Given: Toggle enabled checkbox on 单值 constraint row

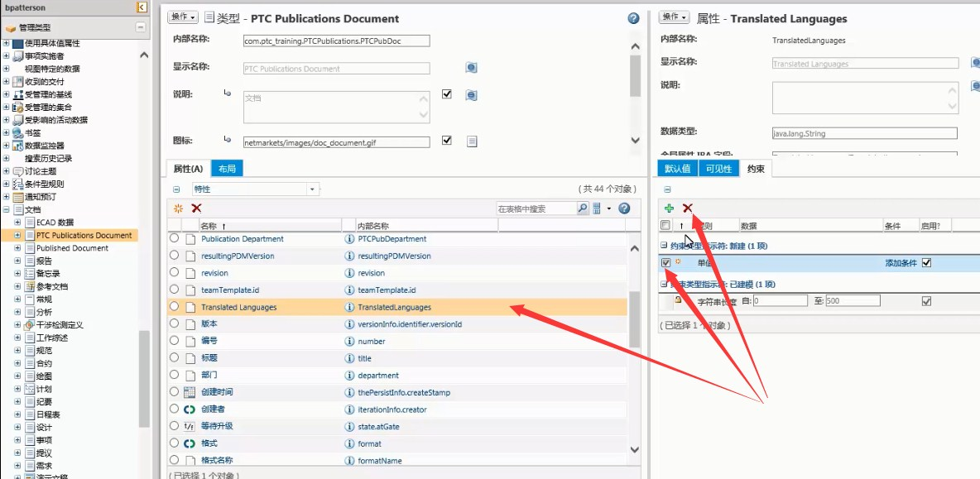Looking at the screenshot, I should 926,263.
